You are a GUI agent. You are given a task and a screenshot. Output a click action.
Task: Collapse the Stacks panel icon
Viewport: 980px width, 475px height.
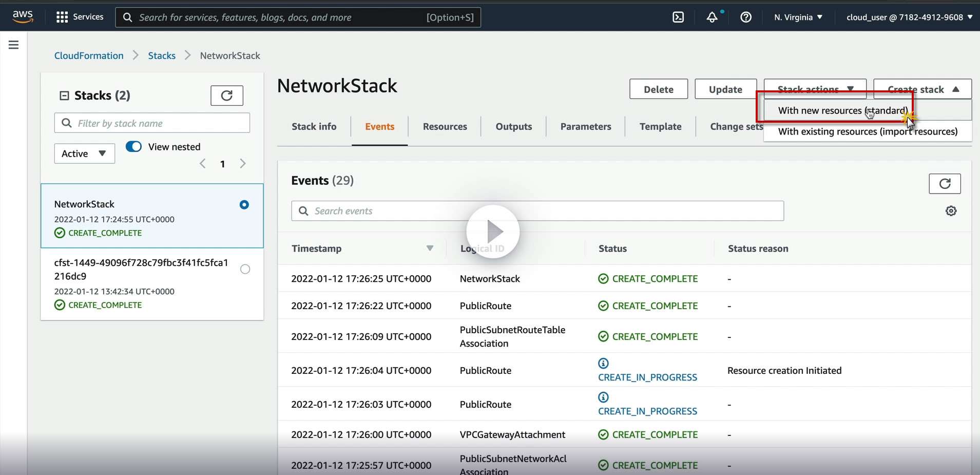coord(64,96)
